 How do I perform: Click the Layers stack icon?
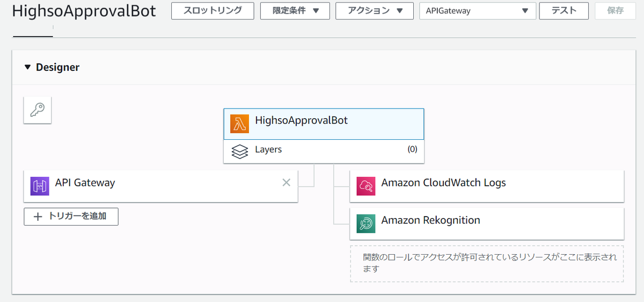[x=239, y=151]
